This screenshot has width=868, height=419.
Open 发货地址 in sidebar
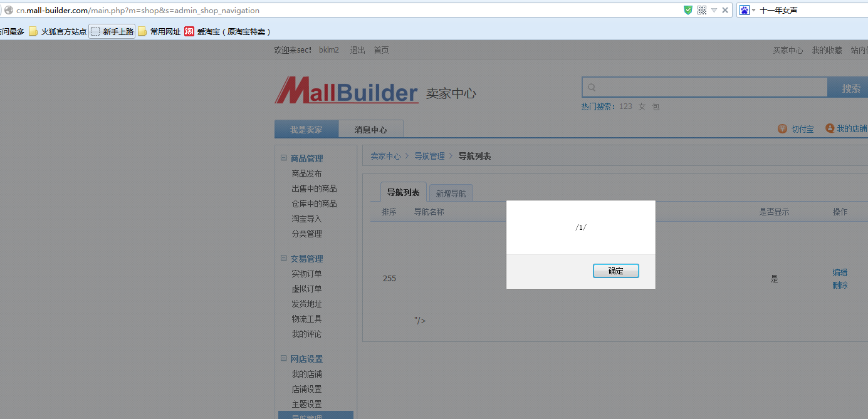click(x=306, y=304)
